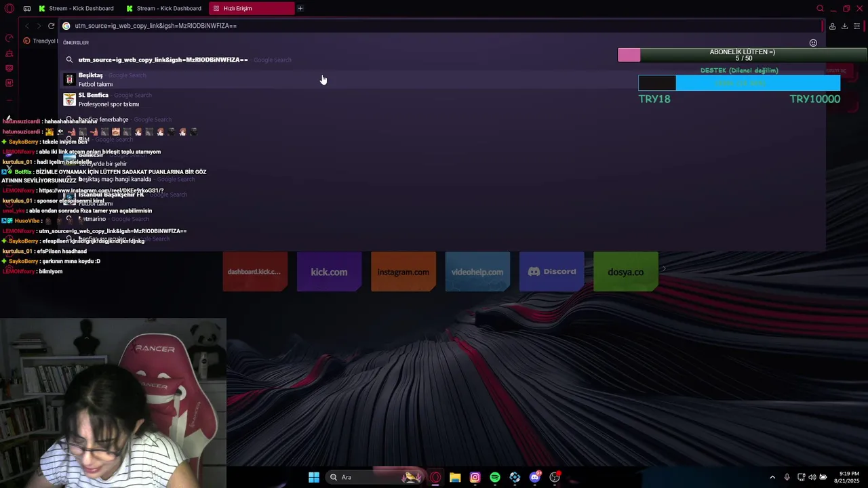
Task: Open a new tab with plus button
Action: click(300, 8)
